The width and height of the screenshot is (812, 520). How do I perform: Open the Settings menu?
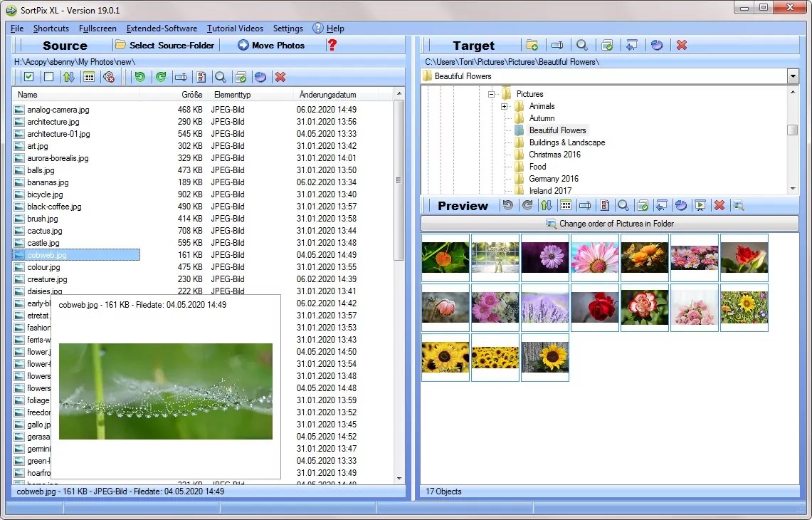pos(288,28)
